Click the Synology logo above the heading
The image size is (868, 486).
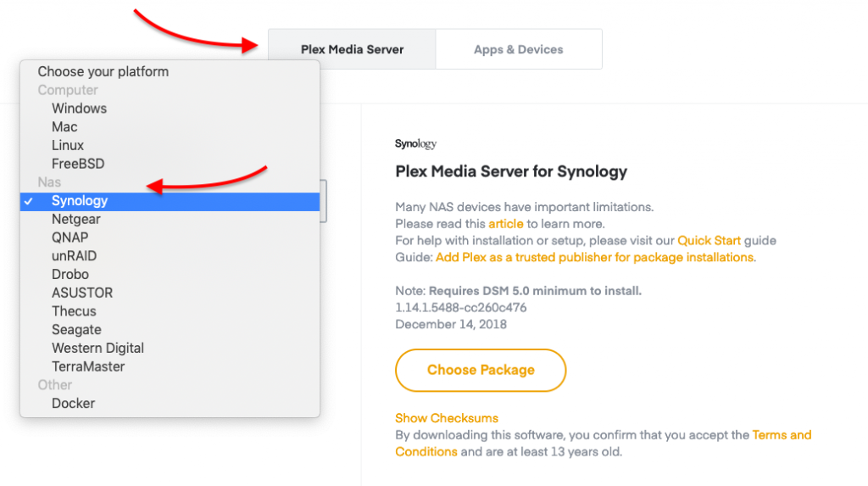pos(415,144)
